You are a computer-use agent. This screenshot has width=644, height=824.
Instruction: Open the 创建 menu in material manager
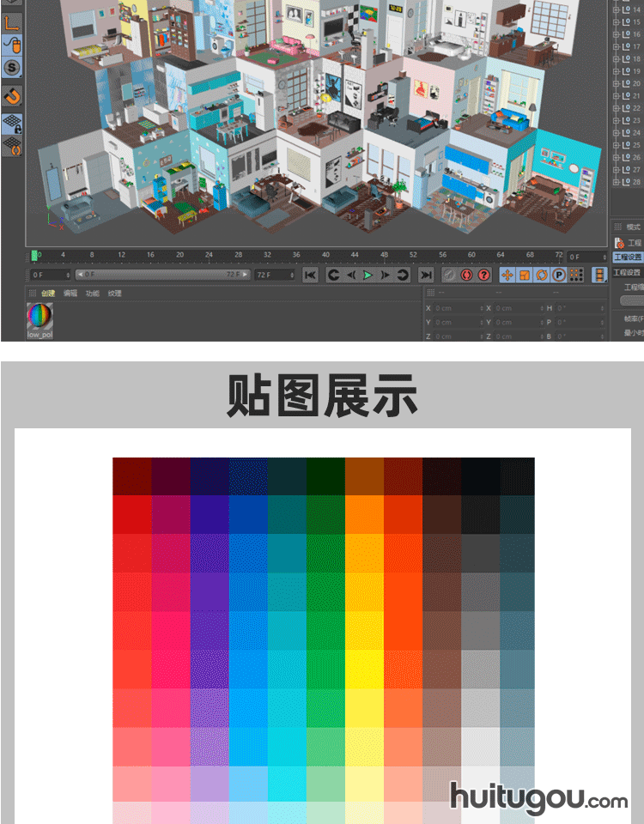(48, 294)
